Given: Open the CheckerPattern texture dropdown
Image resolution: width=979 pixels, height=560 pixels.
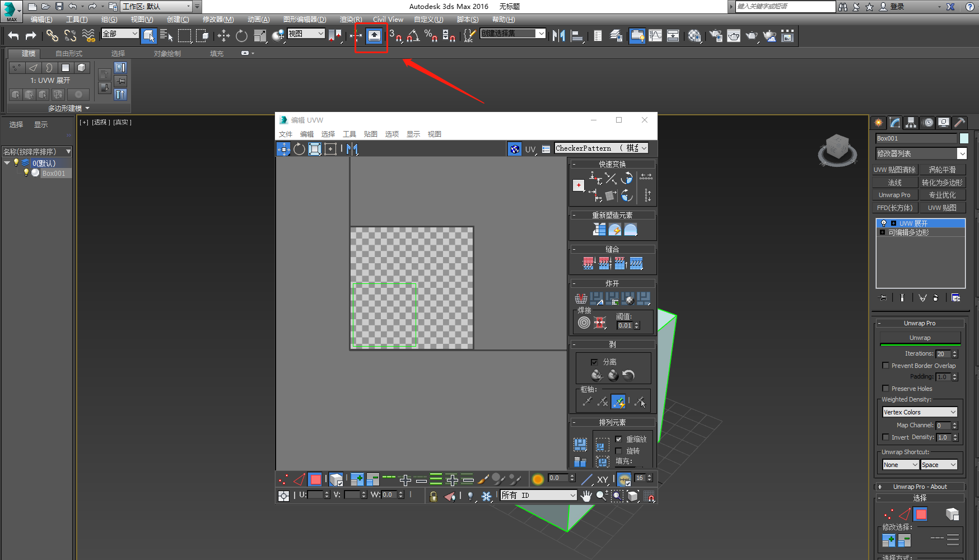Looking at the screenshot, I should click(601, 148).
